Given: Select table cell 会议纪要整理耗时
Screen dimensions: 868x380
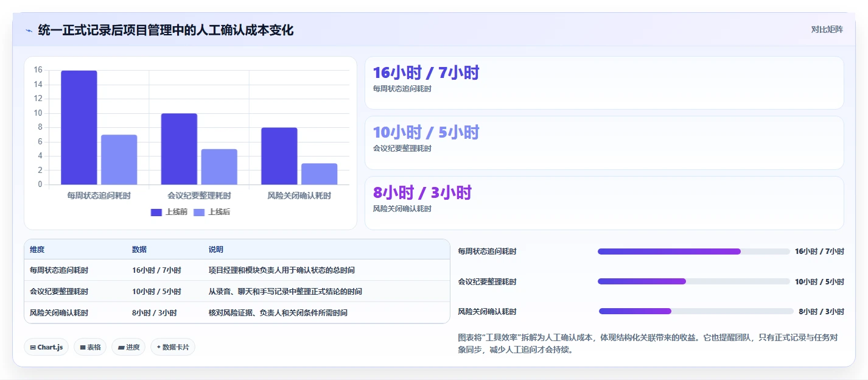Looking at the screenshot, I should point(59,292).
